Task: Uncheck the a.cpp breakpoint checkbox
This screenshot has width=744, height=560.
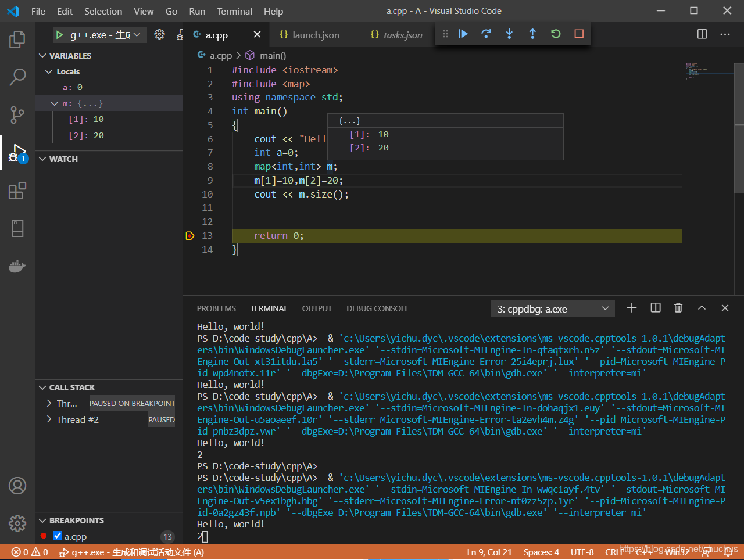Action: click(x=58, y=536)
